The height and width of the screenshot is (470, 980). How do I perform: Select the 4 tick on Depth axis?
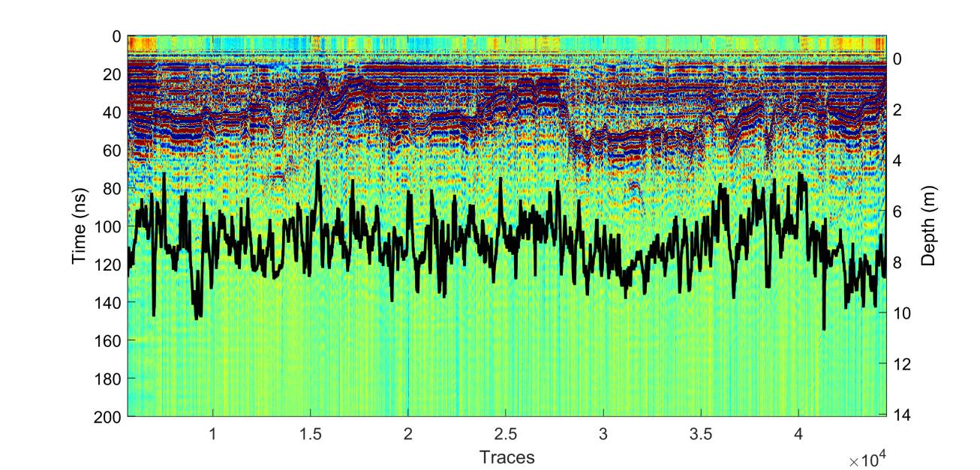(898, 161)
